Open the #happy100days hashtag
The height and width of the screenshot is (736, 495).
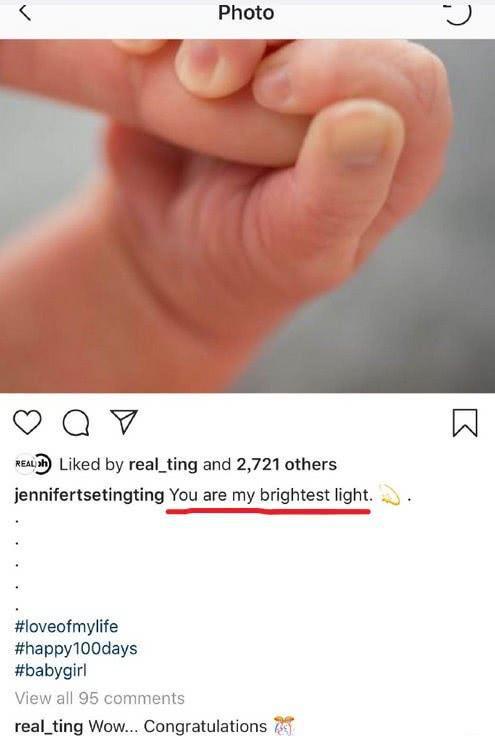pyautogui.click(x=76, y=649)
